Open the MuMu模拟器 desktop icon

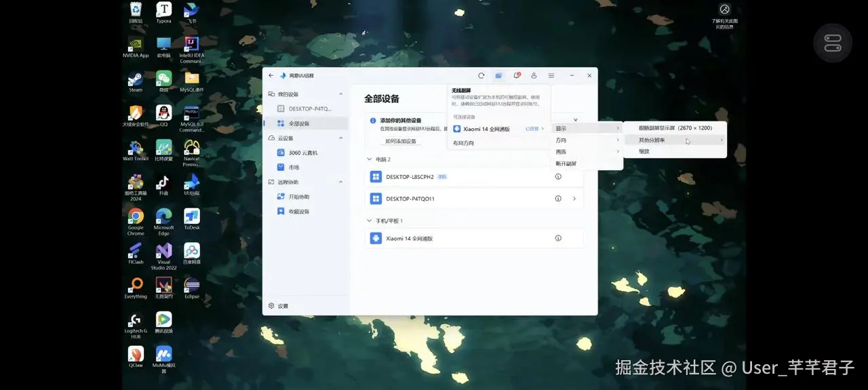pyautogui.click(x=163, y=360)
